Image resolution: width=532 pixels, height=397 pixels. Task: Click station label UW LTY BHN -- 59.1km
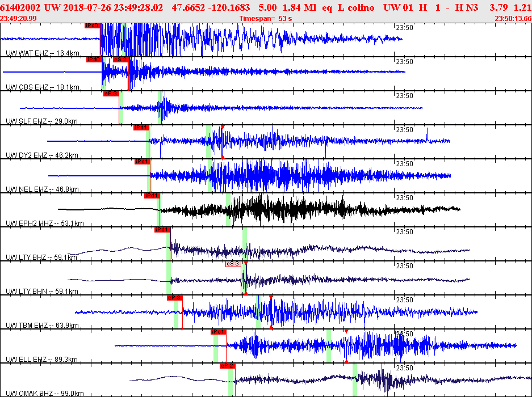pos(42,291)
